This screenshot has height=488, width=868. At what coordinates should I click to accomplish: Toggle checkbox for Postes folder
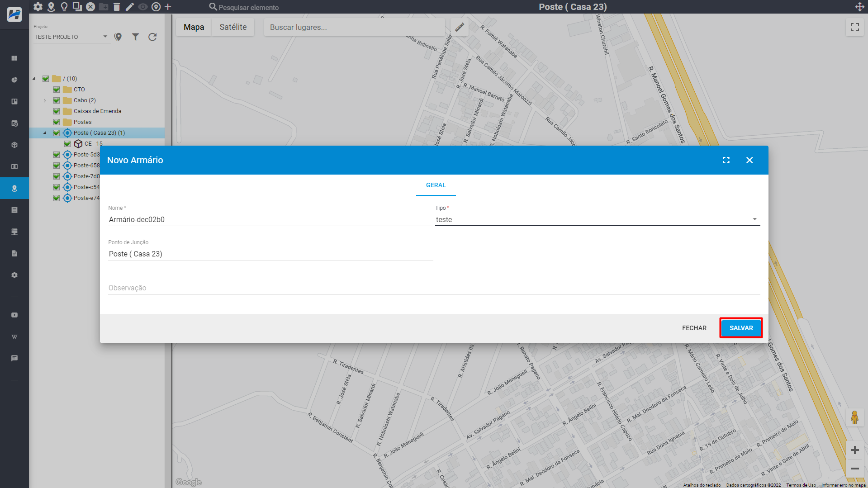coord(57,122)
